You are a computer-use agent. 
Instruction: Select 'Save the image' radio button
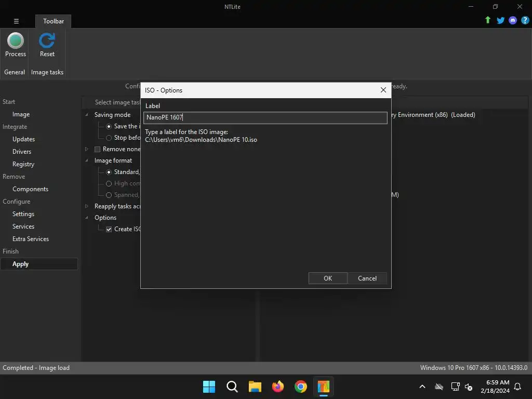pyautogui.click(x=109, y=127)
